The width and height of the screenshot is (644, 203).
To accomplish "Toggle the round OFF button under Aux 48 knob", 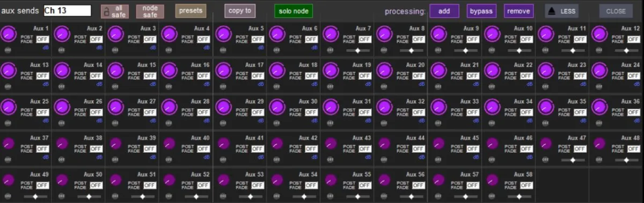I will point(599,160).
